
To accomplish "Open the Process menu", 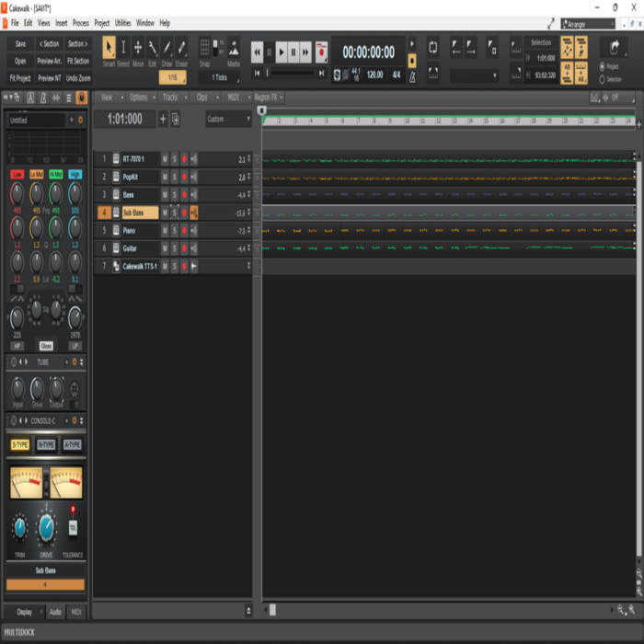I will (x=81, y=23).
